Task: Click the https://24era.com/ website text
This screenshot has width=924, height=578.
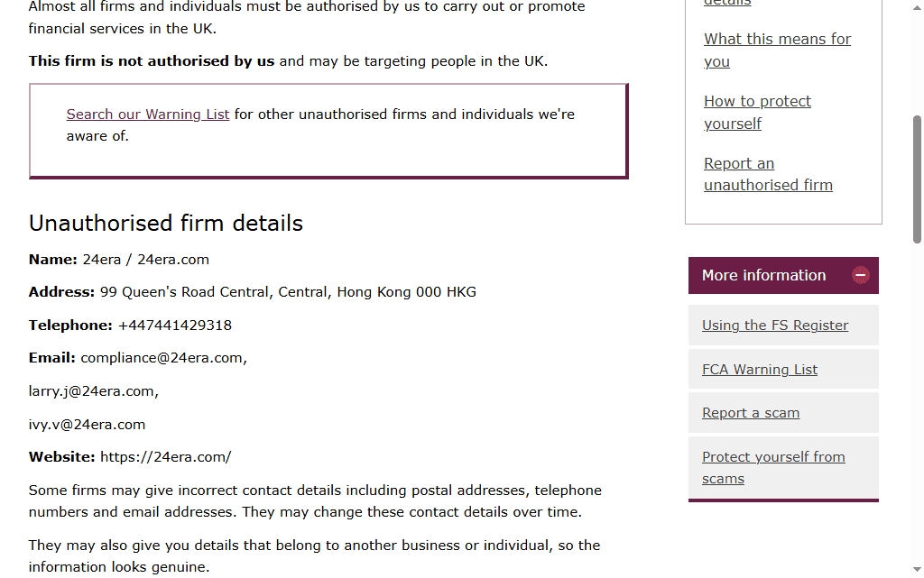Action: 166,457
